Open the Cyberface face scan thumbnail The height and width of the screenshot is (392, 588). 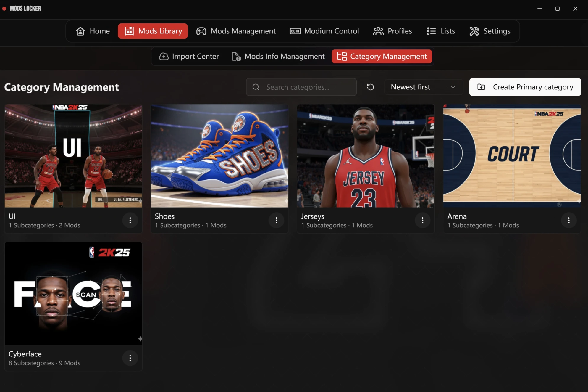click(73, 294)
